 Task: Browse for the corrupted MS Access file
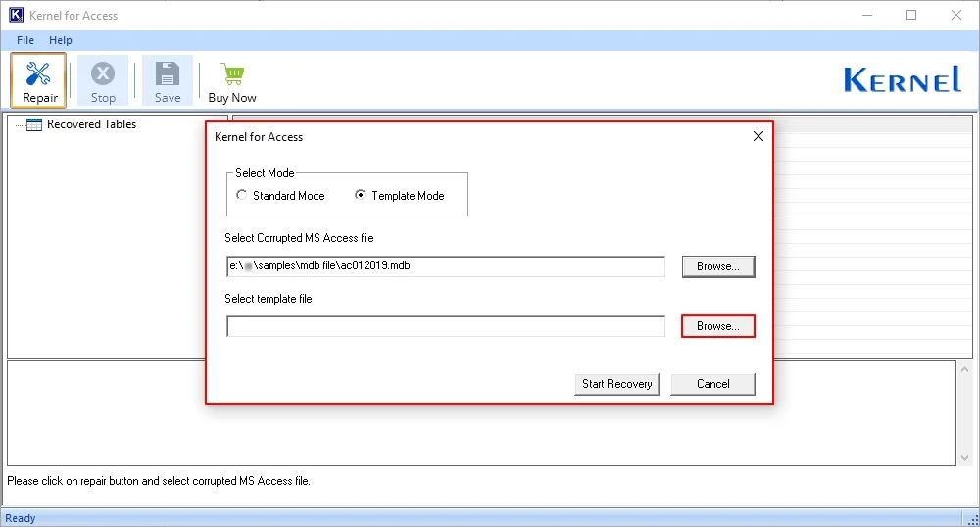pyautogui.click(x=718, y=266)
